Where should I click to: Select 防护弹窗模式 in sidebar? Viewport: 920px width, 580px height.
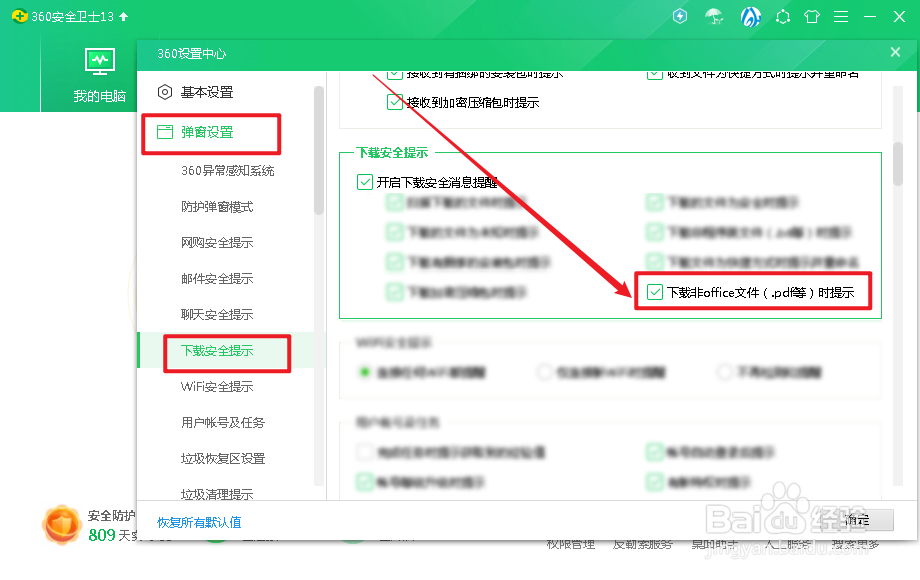(x=217, y=207)
